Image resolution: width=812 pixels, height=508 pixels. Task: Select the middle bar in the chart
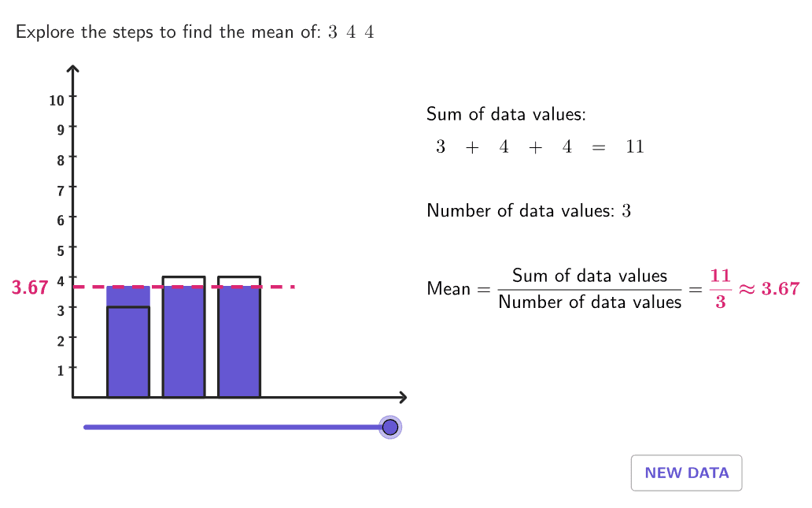[183, 339]
